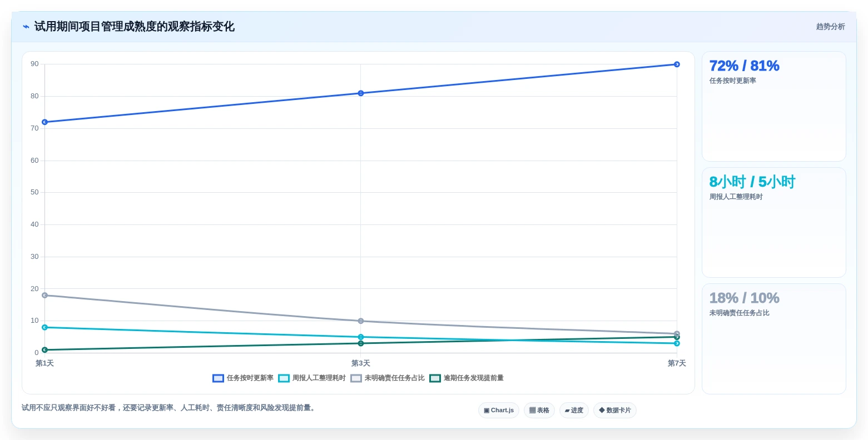
Task: Click the footnote starting 试用不应只观察界面
Action: 170,408
